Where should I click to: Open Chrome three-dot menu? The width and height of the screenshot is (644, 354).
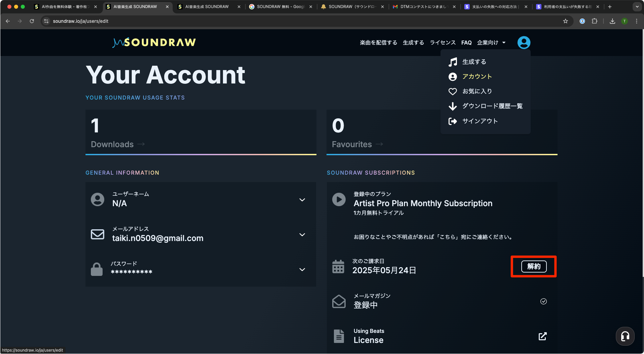pyautogui.click(x=637, y=21)
